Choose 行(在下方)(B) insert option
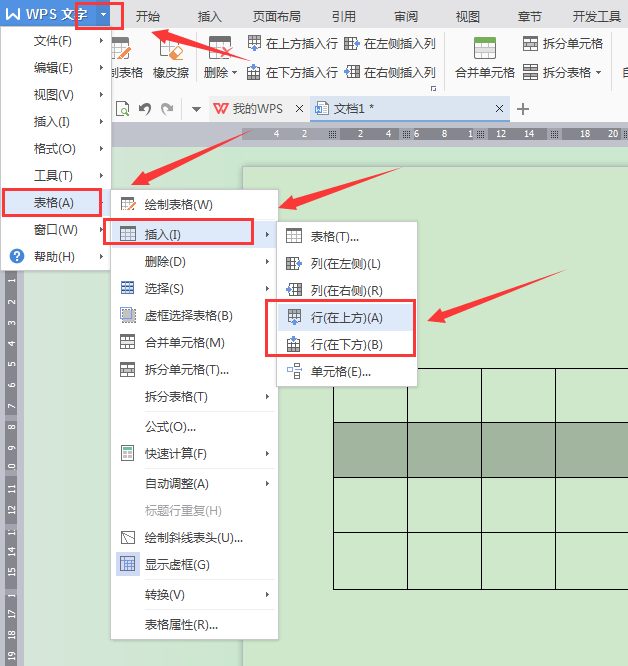628x666 pixels. 347,344
